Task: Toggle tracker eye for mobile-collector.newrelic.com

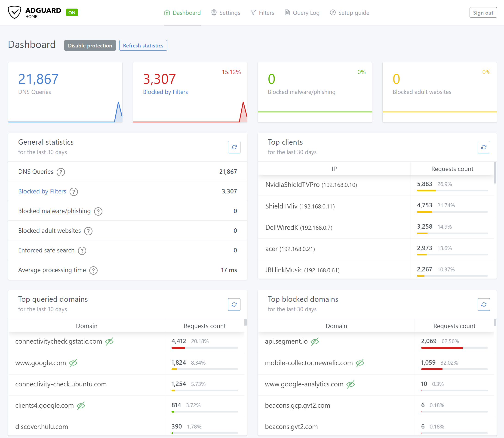Action: pyautogui.click(x=360, y=363)
